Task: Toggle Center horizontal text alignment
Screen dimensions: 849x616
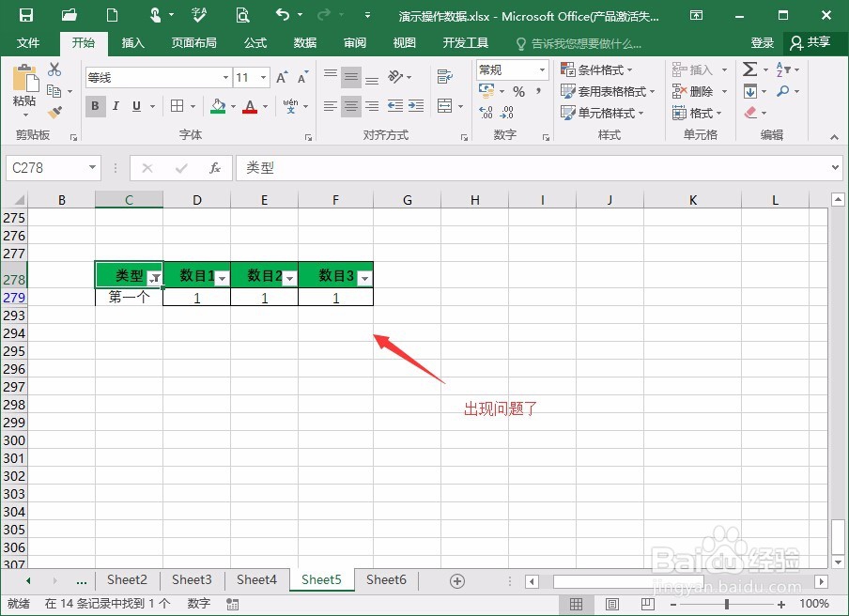Action: point(351,106)
